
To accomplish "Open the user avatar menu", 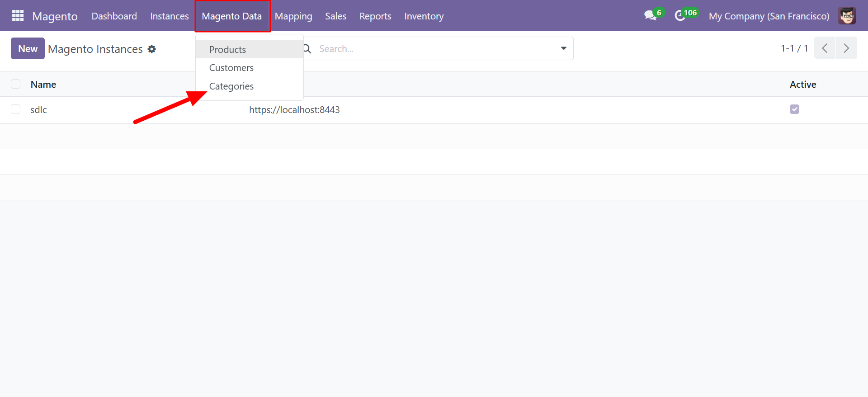I will (x=847, y=16).
